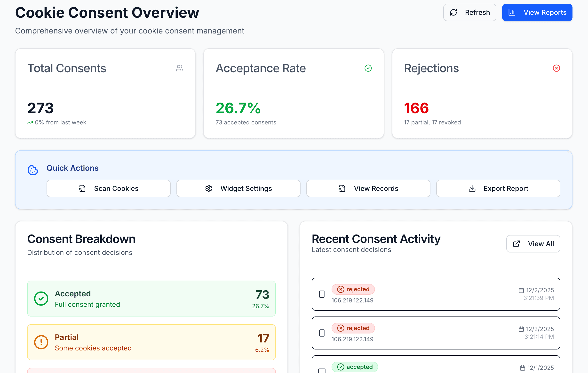Open View Records from Quick Actions
Viewport: 588px width, 373px height.
pyautogui.click(x=368, y=188)
